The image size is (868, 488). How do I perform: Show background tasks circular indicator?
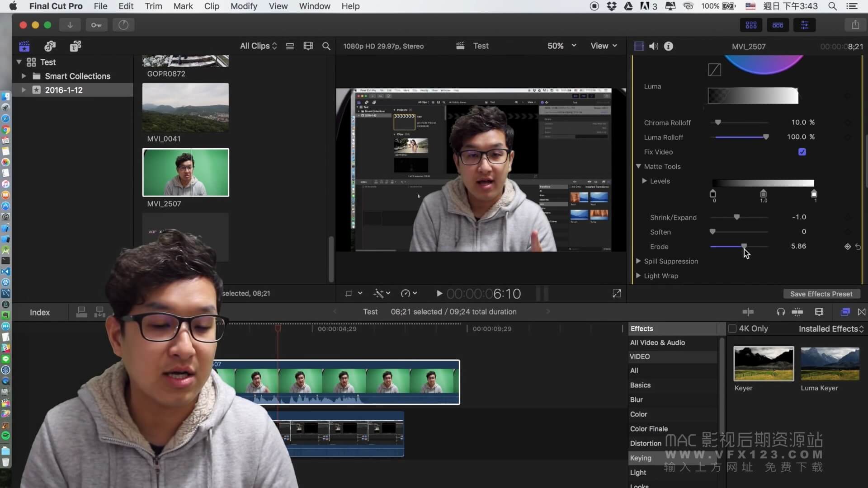123,25
